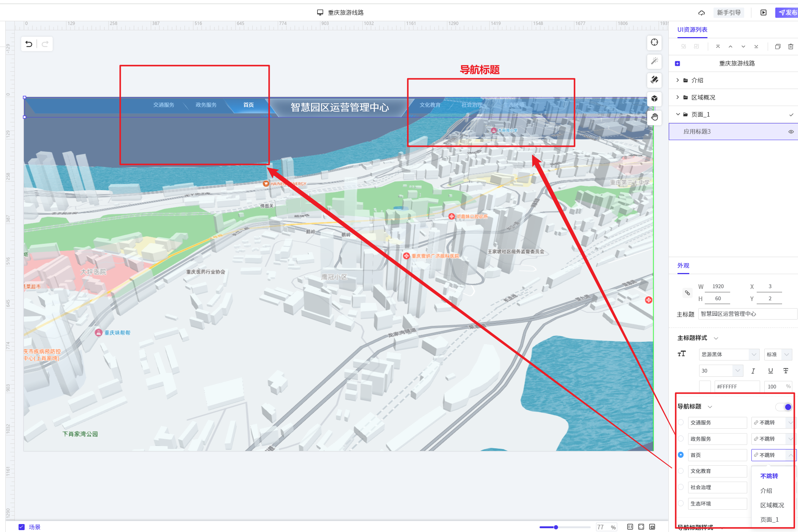Toggle visibility of 应用标题3 layer

pyautogui.click(x=791, y=132)
